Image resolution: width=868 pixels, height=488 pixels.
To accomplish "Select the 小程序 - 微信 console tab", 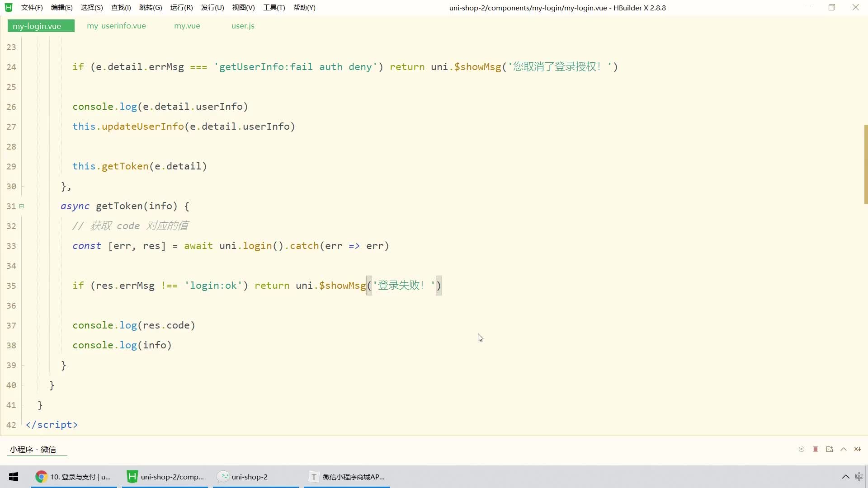I will (x=33, y=450).
